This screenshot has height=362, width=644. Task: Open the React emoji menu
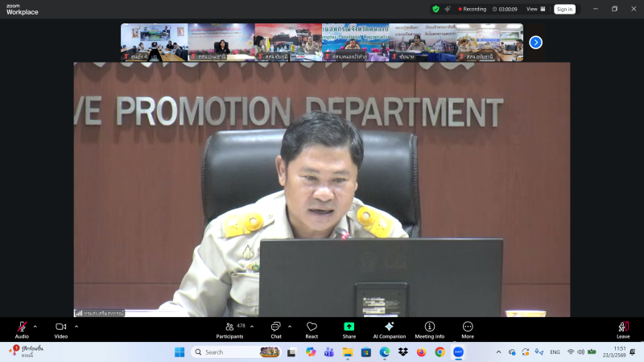(x=312, y=328)
